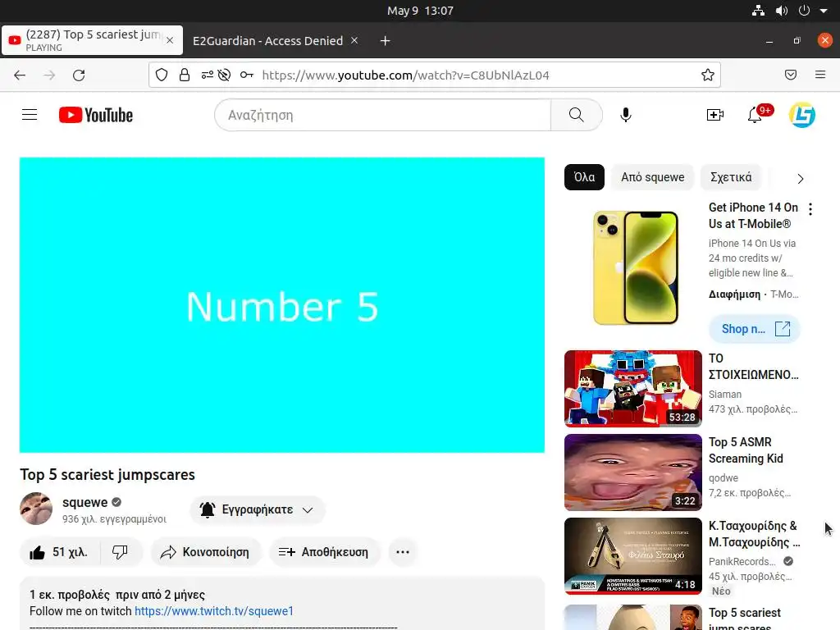Click the Siaman channel name

725,395
